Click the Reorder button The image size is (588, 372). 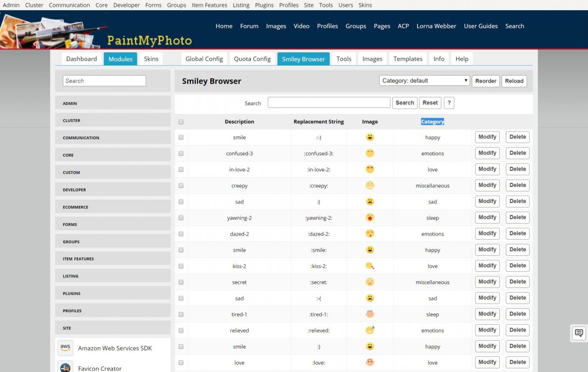486,81
